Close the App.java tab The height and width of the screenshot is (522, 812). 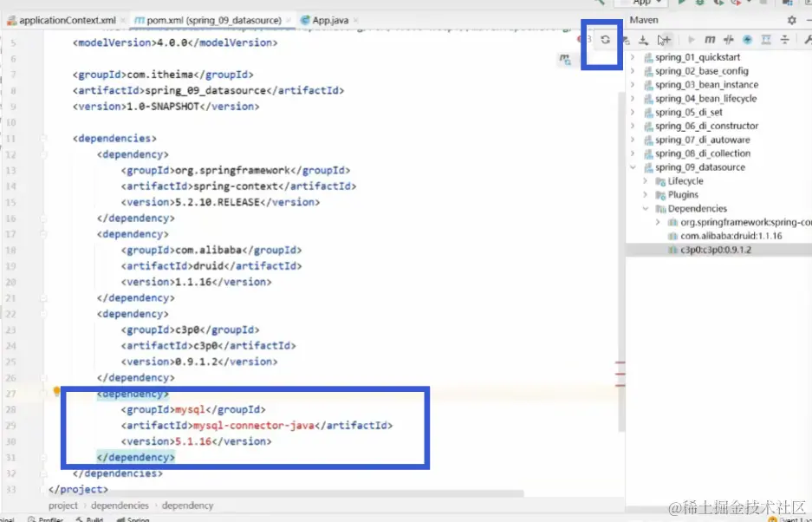tap(356, 21)
